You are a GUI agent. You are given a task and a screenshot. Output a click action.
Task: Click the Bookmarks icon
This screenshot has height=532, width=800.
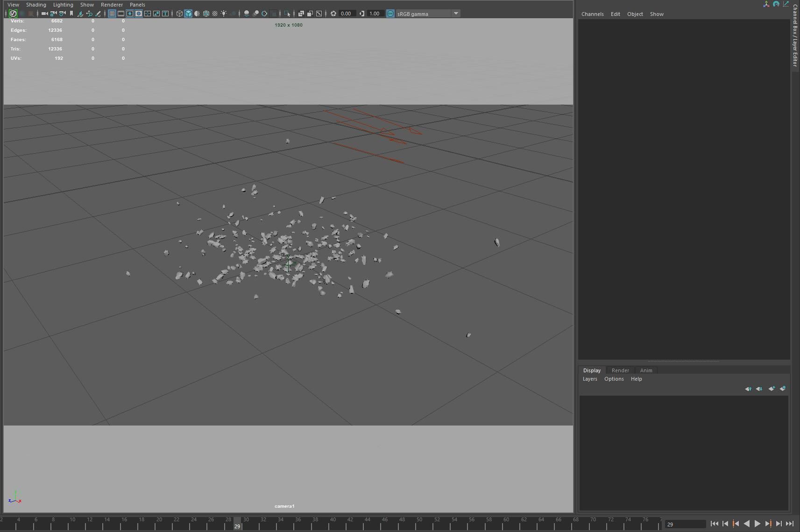point(71,14)
